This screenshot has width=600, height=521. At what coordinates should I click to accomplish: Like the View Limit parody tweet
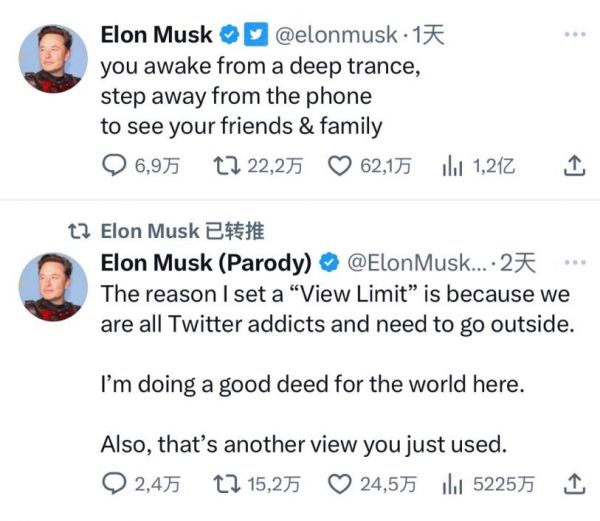tap(340, 484)
